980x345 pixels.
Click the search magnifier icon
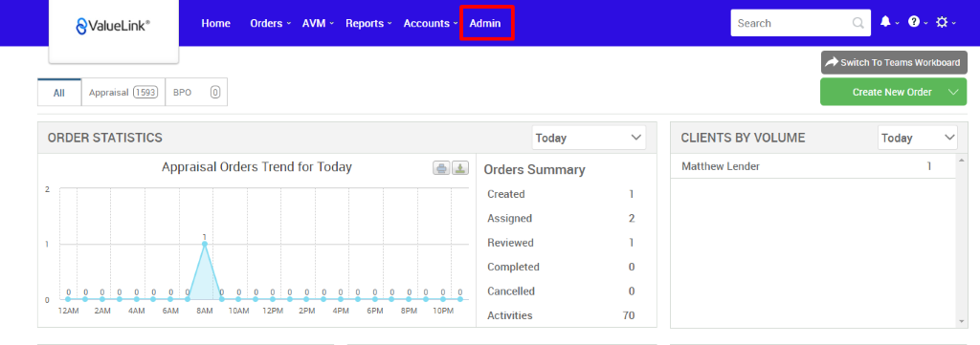[x=858, y=23]
